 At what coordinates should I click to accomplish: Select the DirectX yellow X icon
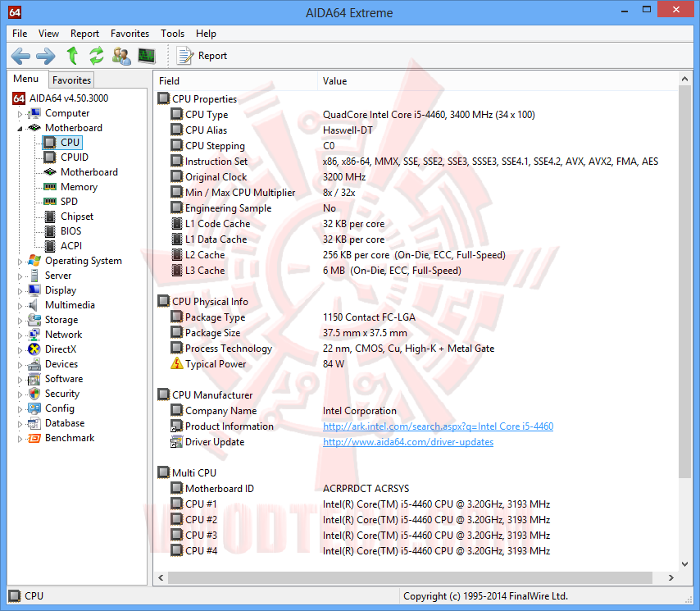(x=34, y=349)
